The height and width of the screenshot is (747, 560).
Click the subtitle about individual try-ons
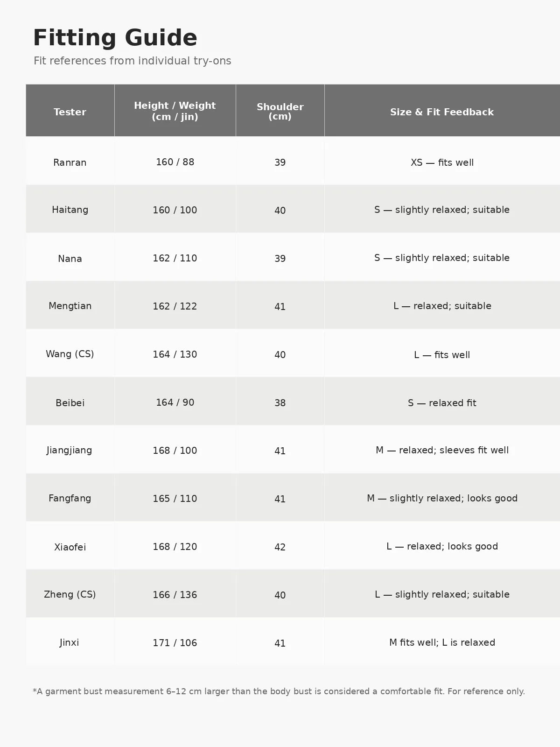133,61
